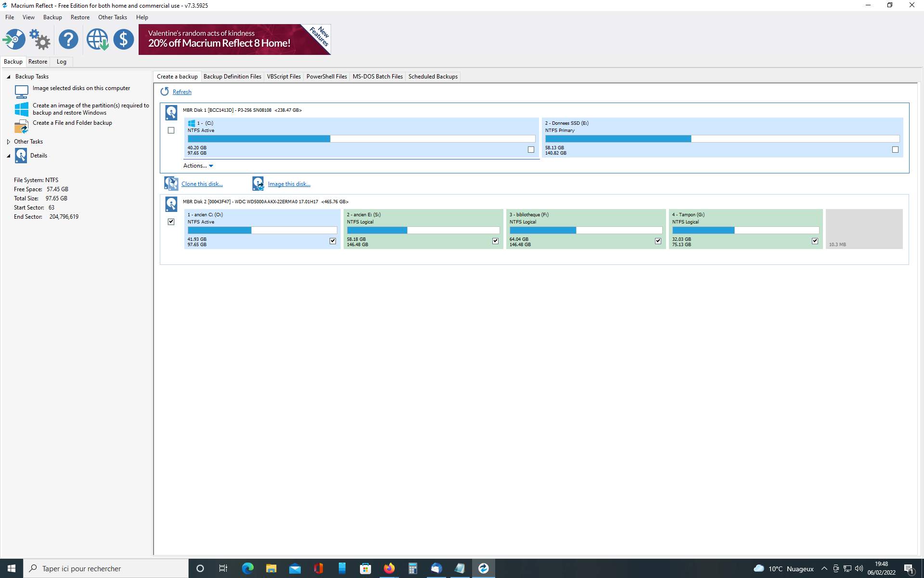924x578 pixels.
Task: Click the globe download updates icon
Action: coord(97,39)
